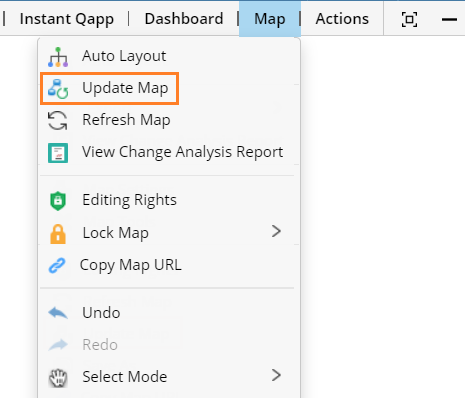
Task: Open the Actions menu
Action: (x=342, y=19)
